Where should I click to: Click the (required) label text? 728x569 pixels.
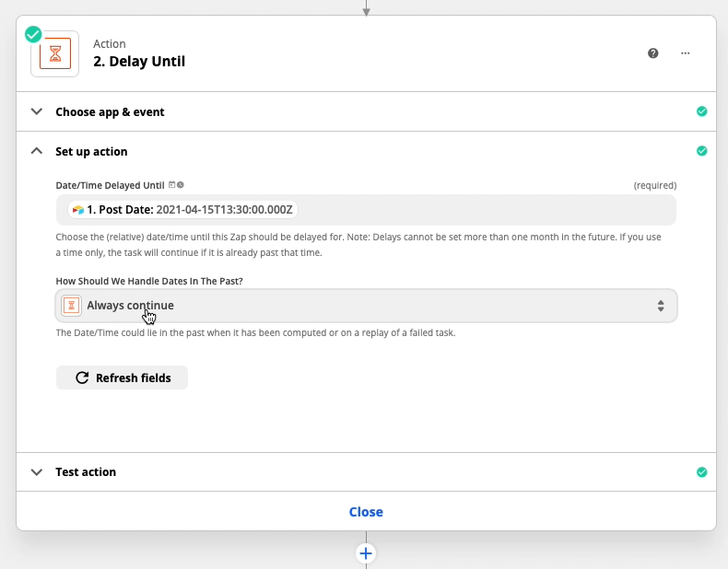(x=655, y=185)
